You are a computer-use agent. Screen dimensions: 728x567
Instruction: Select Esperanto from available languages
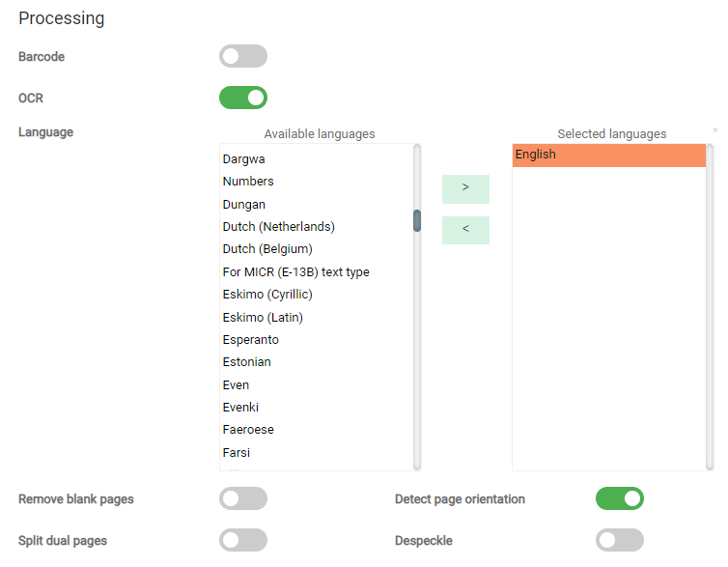pyautogui.click(x=250, y=340)
